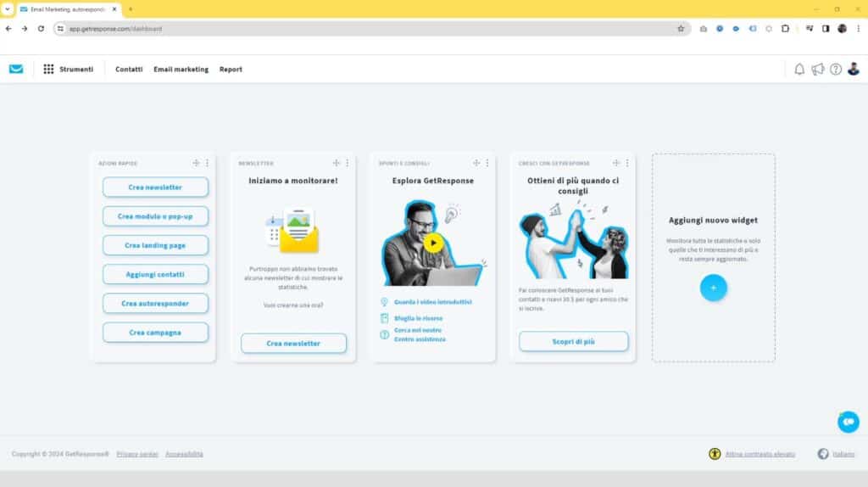Open Azioni Rapide widget three-dot menu
Viewport: 868px width, 487px height.
coord(207,163)
